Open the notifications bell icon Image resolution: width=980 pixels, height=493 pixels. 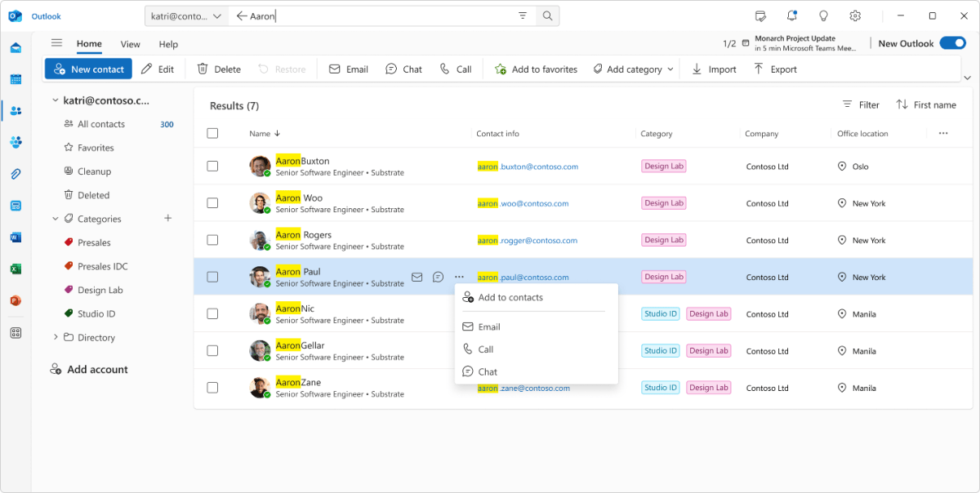(x=791, y=15)
